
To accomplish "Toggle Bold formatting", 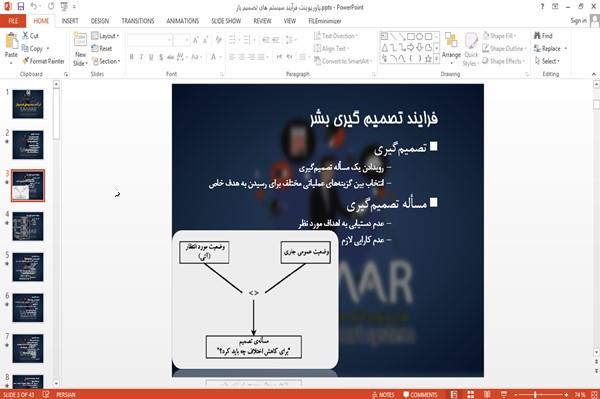I will click(x=132, y=57).
